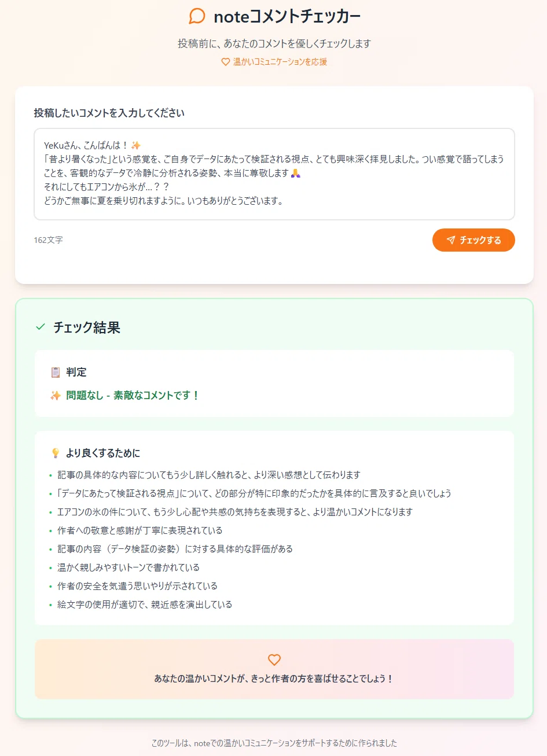Screen dimensions: 547x756
Task: Click the green checkmark next to チェック結果
Action: pos(41,327)
